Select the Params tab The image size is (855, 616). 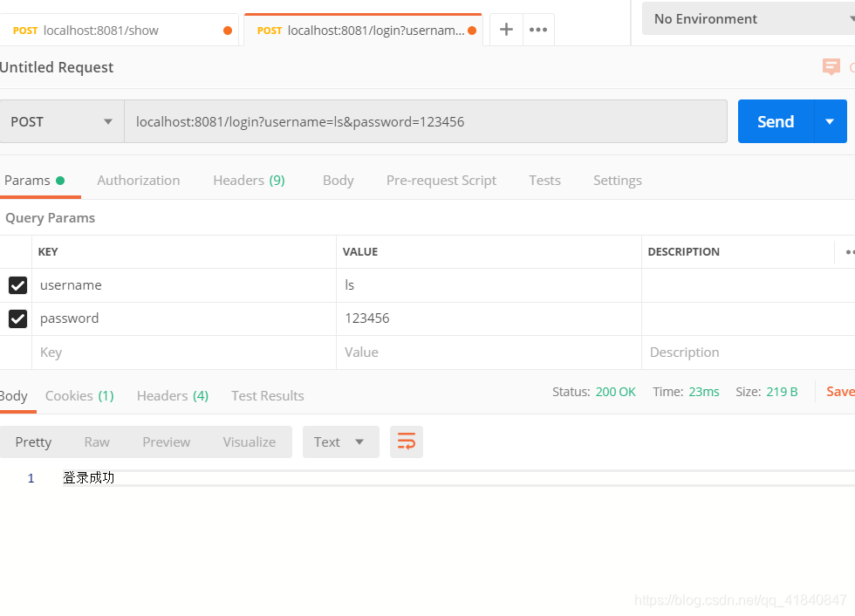click(x=34, y=181)
